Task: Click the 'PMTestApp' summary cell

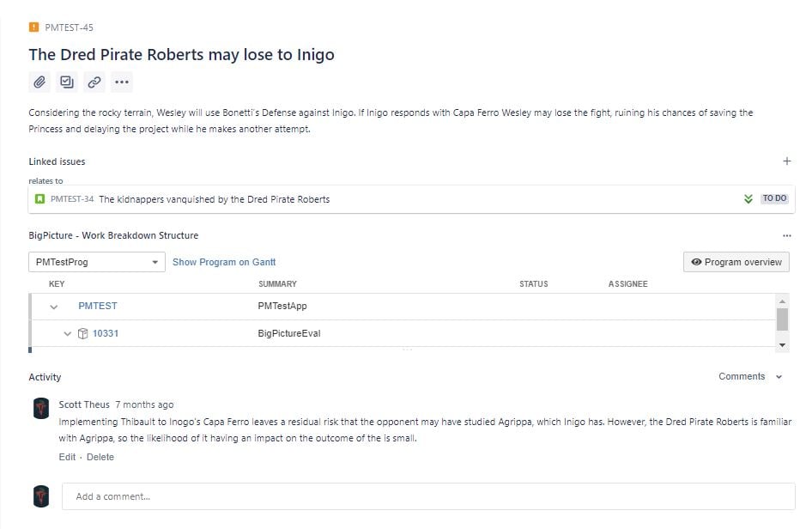Action: pyautogui.click(x=282, y=307)
